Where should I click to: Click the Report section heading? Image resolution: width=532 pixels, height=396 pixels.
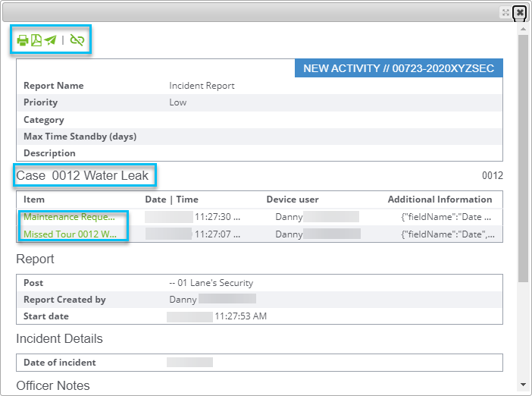pyautogui.click(x=36, y=259)
